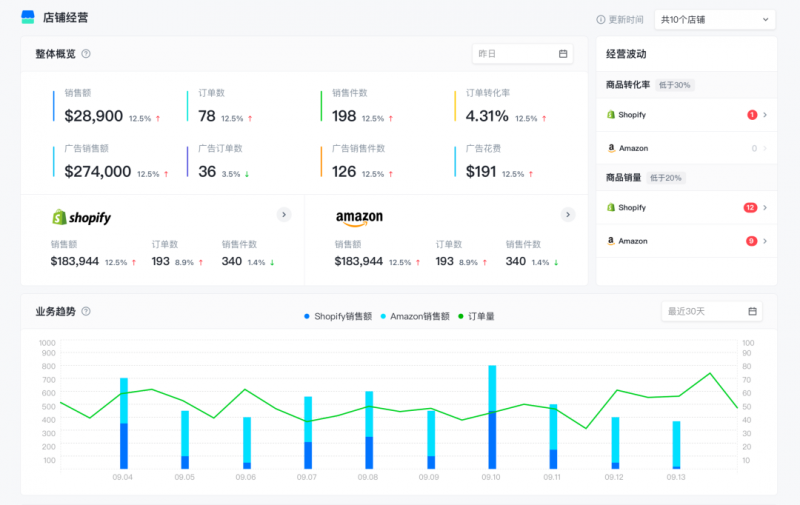Click the Amazon logo in store card
Image resolution: width=800 pixels, height=505 pixels.
coord(359,218)
